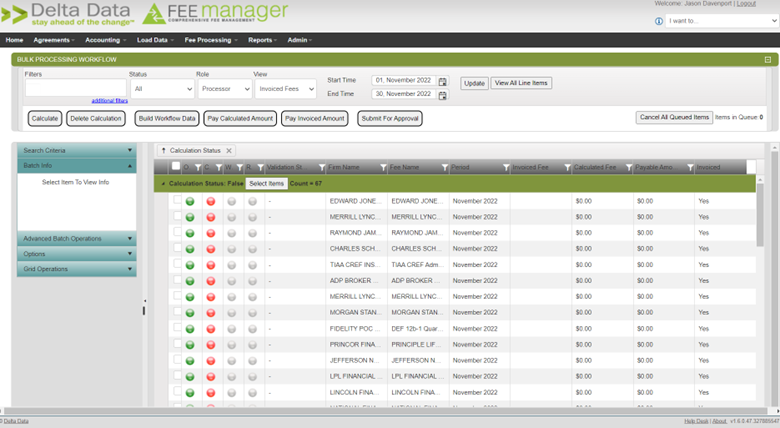Expand the Grid Operations panel
Image resolution: width=780 pixels, height=428 pixels.
pyautogui.click(x=77, y=269)
